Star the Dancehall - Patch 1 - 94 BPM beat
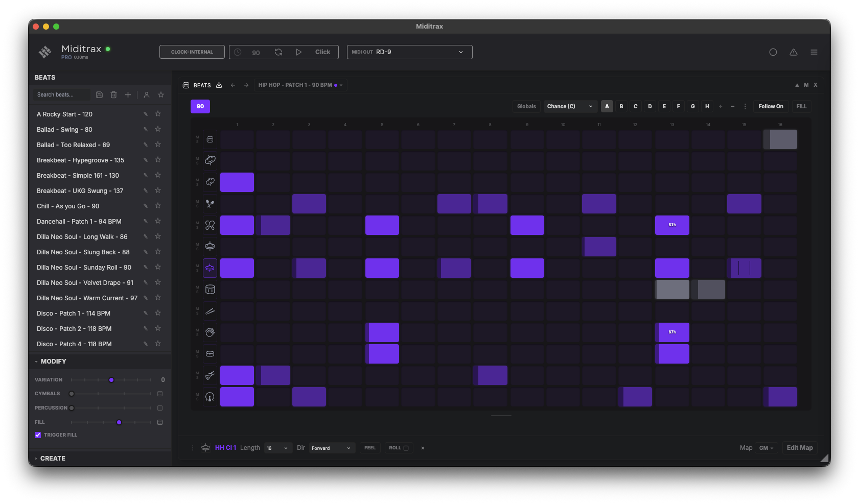The height and width of the screenshot is (504, 859). point(158,221)
